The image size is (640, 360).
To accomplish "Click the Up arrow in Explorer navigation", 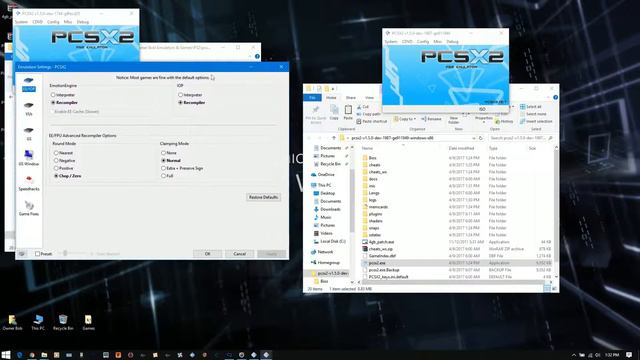I will (x=333, y=138).
